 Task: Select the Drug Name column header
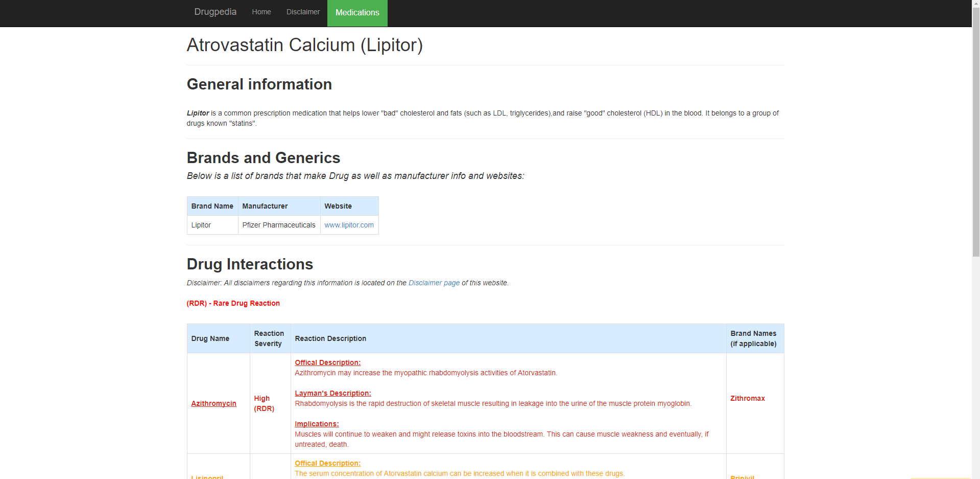(x=219, y=338)
